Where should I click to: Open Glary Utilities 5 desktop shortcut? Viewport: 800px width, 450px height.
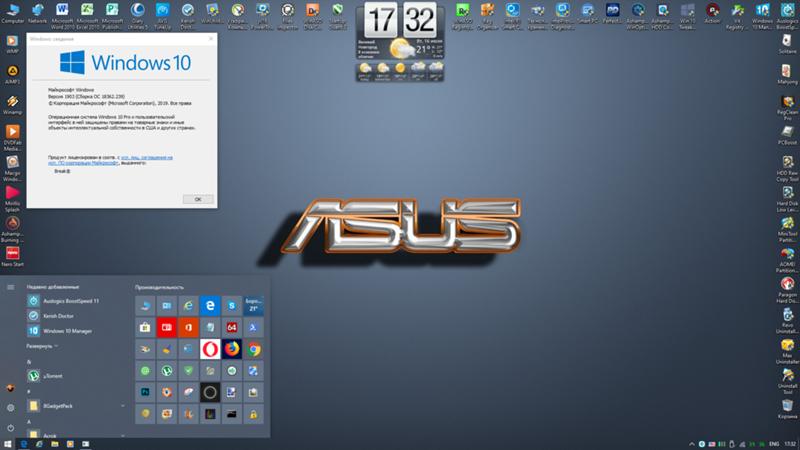(137, 15)
